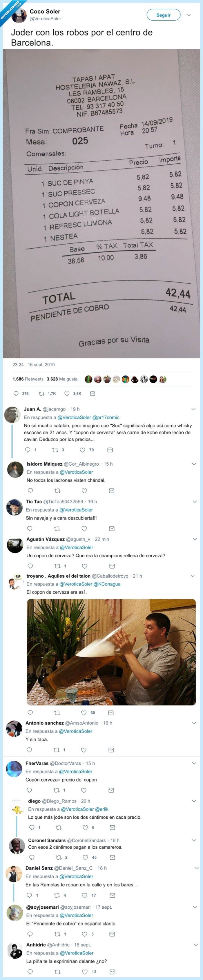Open the receipt photo in main tweet
203x980 pixels.
click(101, 204)
